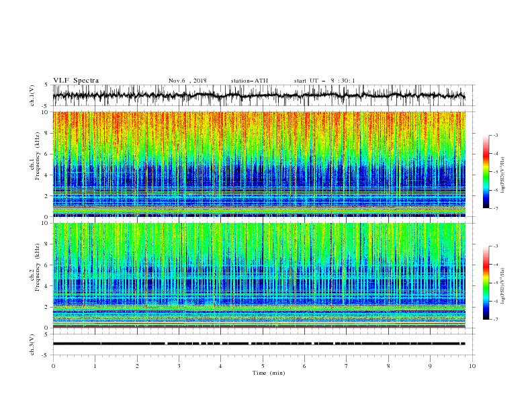Click time axis tick label '2'

137,366
